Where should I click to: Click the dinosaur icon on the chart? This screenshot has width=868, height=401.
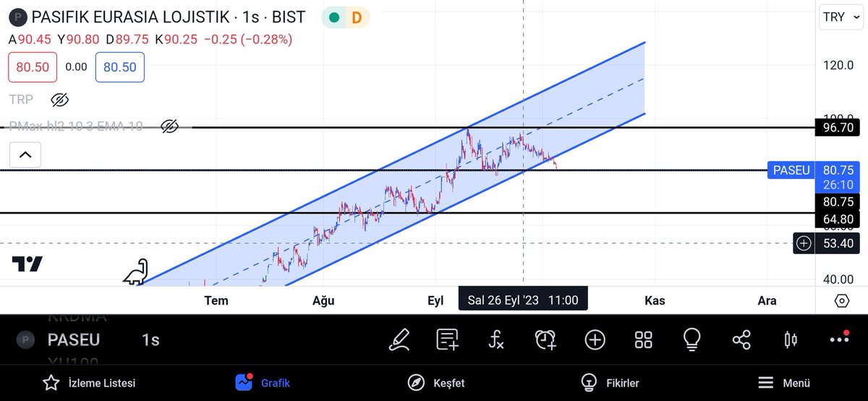coord(135,271)
